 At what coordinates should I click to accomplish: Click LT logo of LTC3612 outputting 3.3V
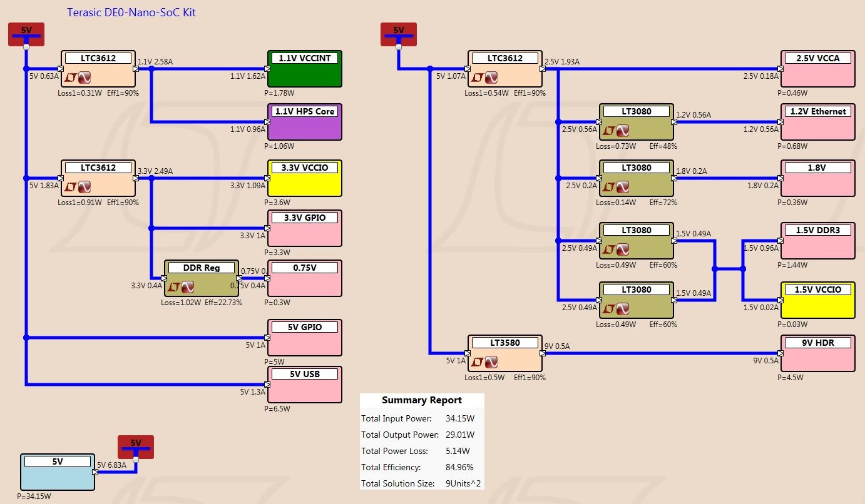coord(70,187)
